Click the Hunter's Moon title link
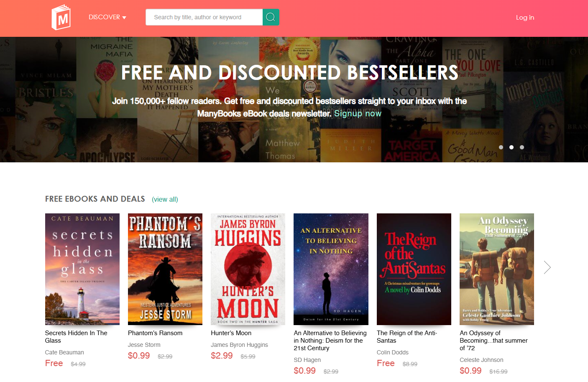The height and width of the screenshot is (382, 588). point(231,333)
